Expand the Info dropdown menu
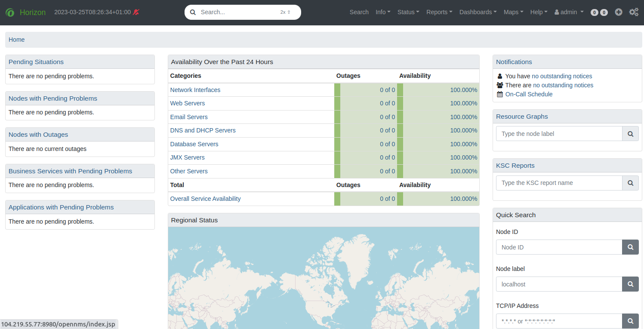The height and width of the screenshot is (329, 644). tap(382, 12)
